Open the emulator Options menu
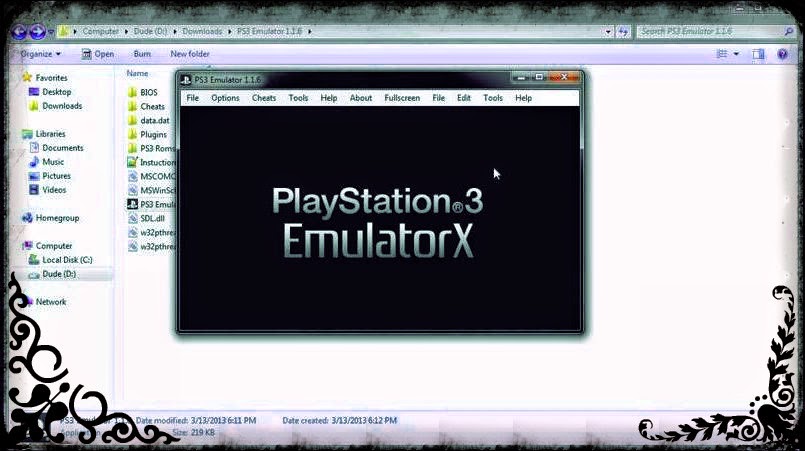The height and width of the screenshot is (451, 805). [225, 98]
